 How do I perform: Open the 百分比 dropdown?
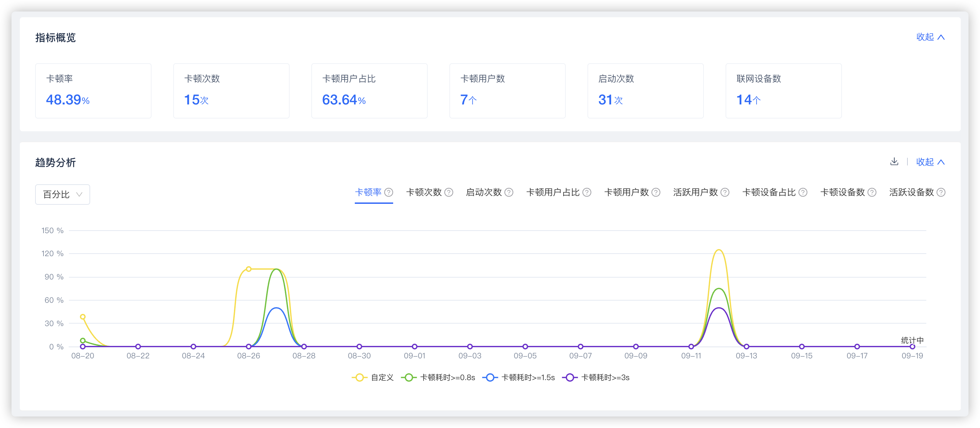[x=62, y=195]
